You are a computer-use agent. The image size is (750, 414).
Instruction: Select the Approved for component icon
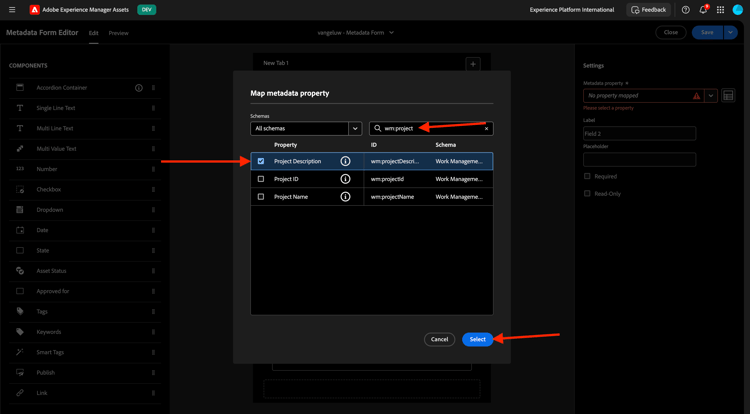point(20,291)
